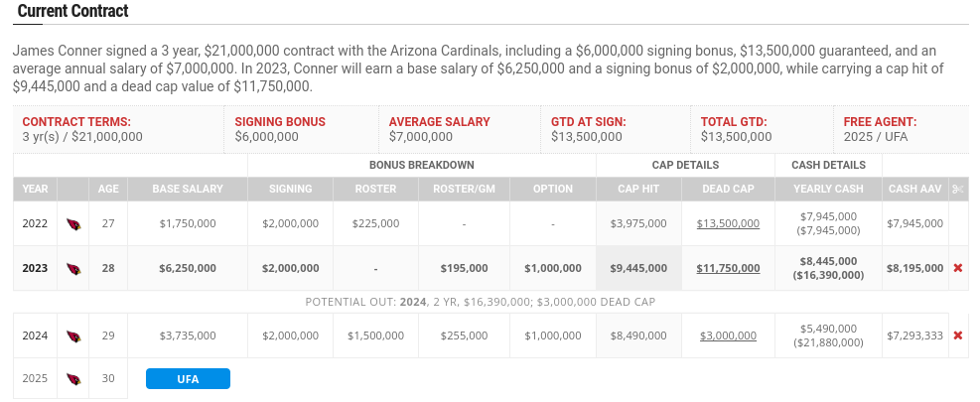The height and width of the screenshot is (402, 980).
Task: Open the $3,000,000 dead cap link
Action: point(728,335)
